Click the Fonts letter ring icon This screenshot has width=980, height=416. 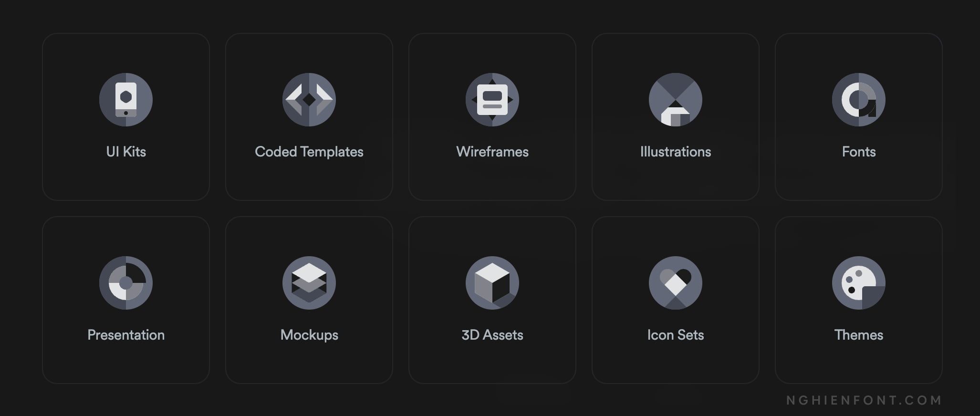859,100
